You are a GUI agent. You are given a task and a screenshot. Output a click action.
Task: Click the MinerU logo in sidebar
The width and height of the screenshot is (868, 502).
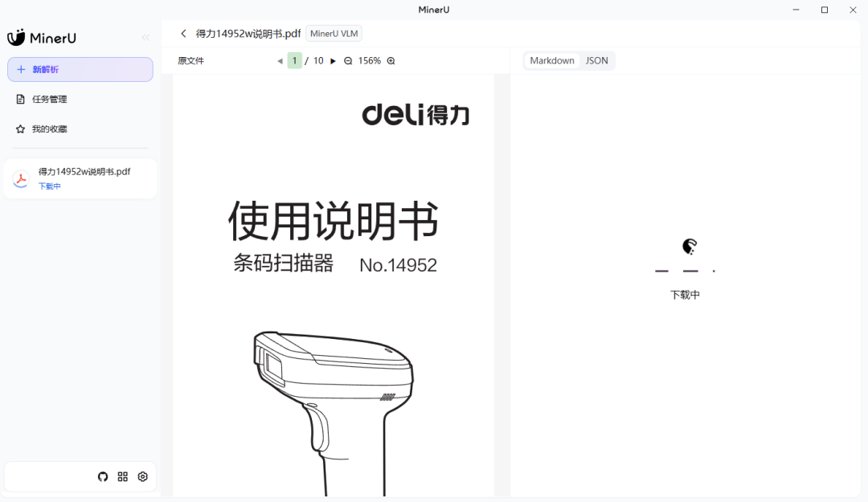pyautogui.click(x=42, y=38)
